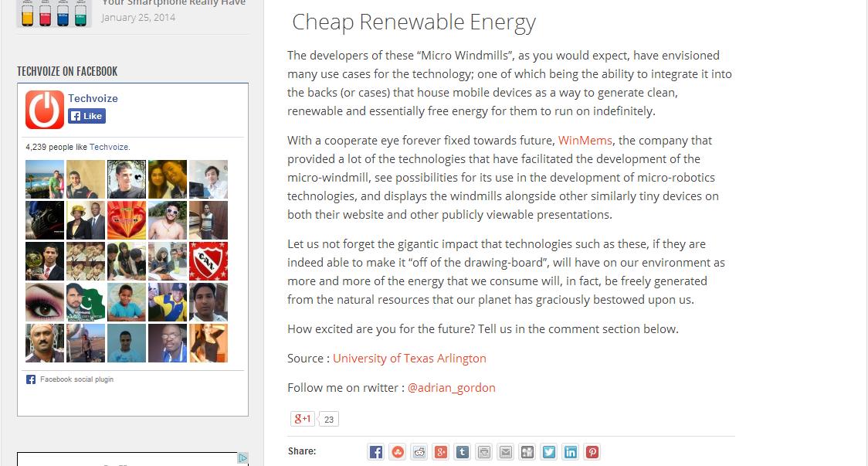Share the post on Reddit
This screenshot has width=868, height=466.
(x=419, y=452)
